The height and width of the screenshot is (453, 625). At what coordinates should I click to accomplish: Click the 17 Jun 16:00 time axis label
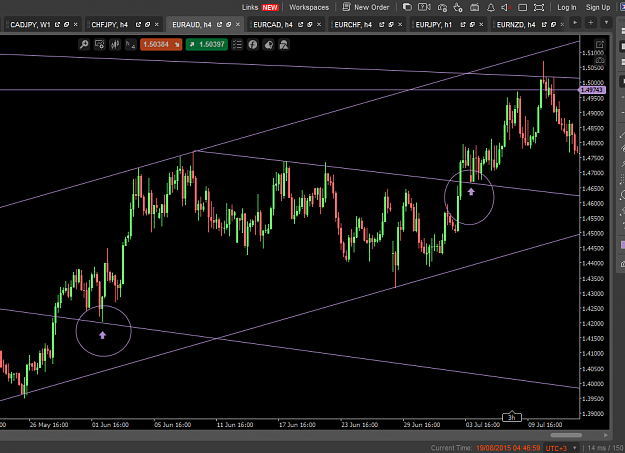click(297, 425)
